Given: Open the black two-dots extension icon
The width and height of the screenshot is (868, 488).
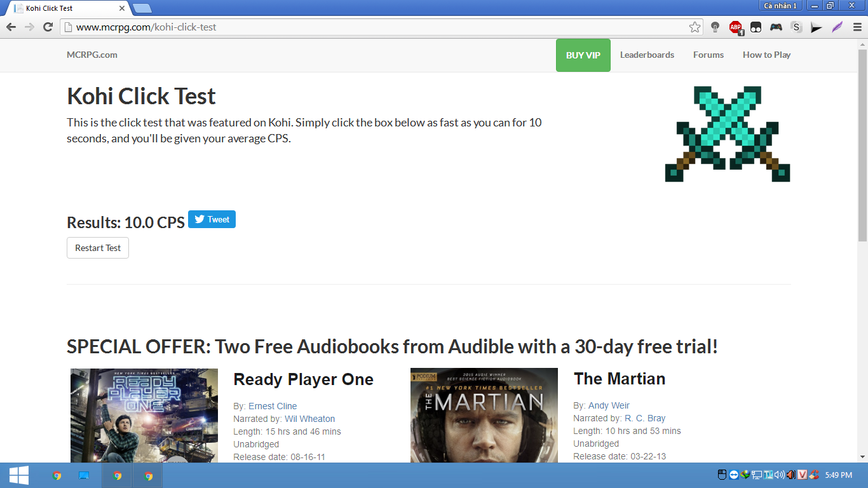Looking at the screenshot, I should [756, 27].
